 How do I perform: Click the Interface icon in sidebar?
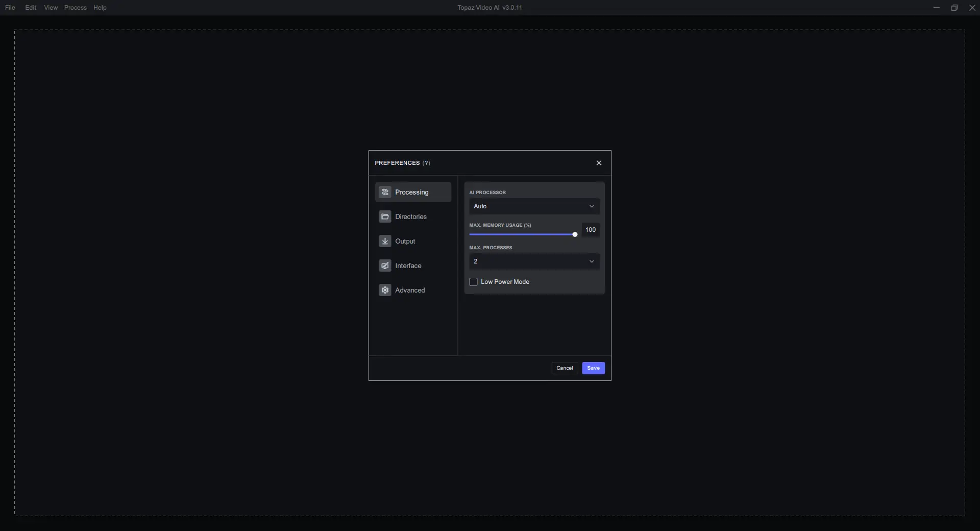(x=385, y=265)
